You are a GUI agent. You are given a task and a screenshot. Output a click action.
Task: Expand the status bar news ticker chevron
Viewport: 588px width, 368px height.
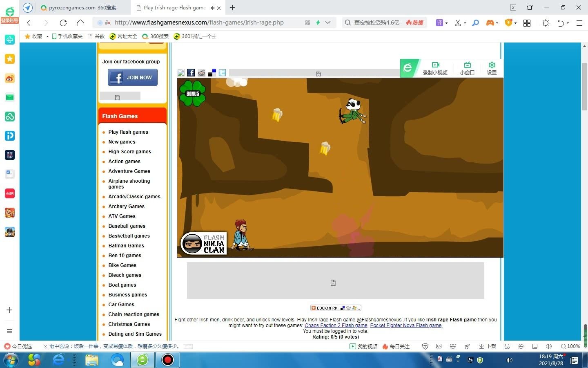coord(45,346)
